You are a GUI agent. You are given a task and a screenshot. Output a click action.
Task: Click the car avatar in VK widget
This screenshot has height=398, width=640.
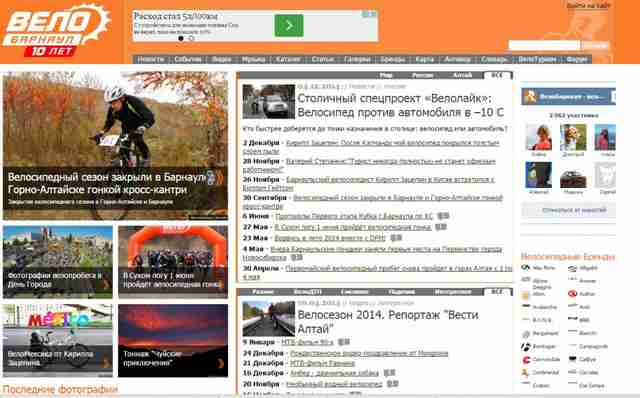573,175
